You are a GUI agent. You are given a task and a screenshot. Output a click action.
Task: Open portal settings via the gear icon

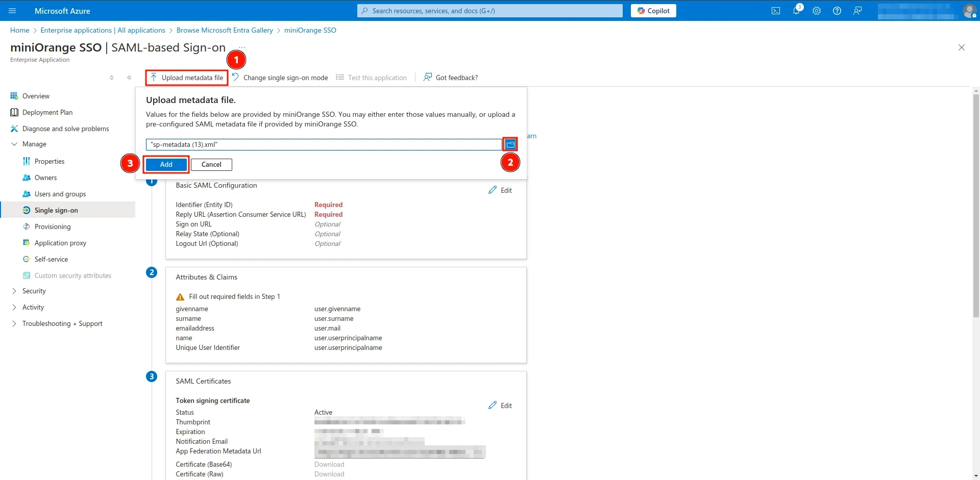[x=817, y=11]
